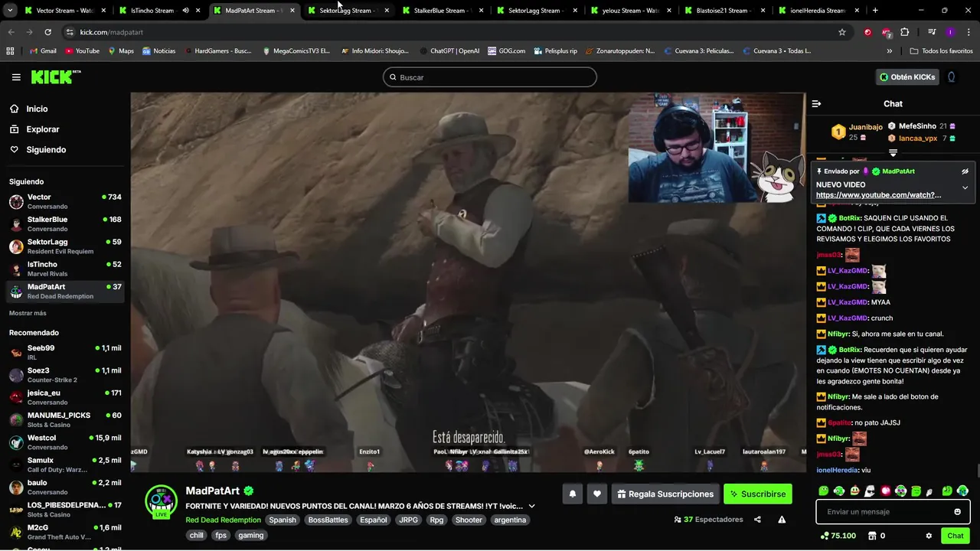Bookmark this page with star icon
The height and width of the screenshot is (551, 980).
point(842,32)
